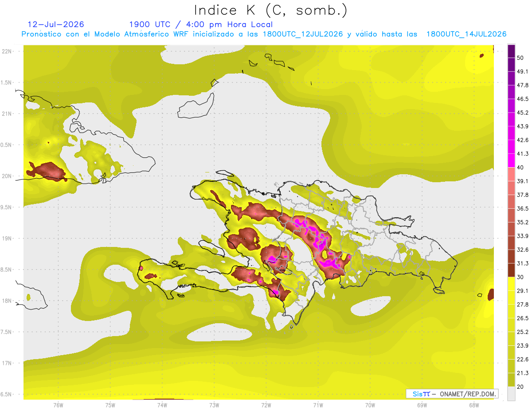532x411 pixels.
Task: Select the colorbar value "33.9"
Action: tap(523, 236)
